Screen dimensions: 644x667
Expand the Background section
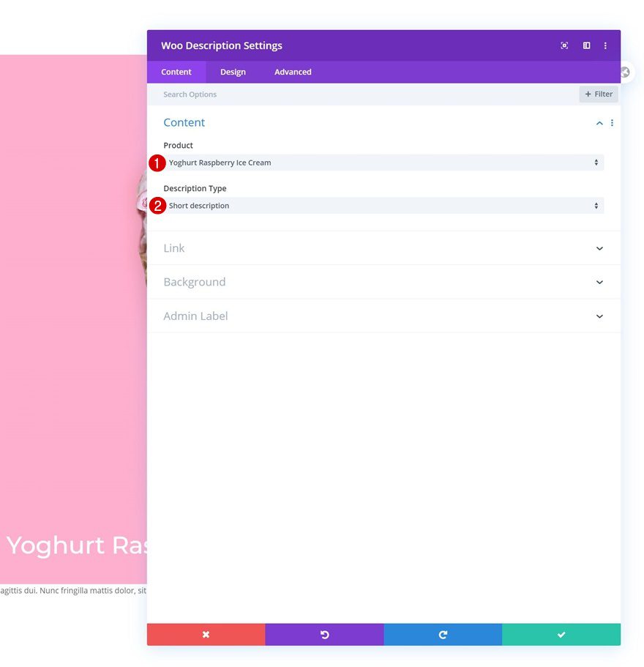tap(383, 282)
